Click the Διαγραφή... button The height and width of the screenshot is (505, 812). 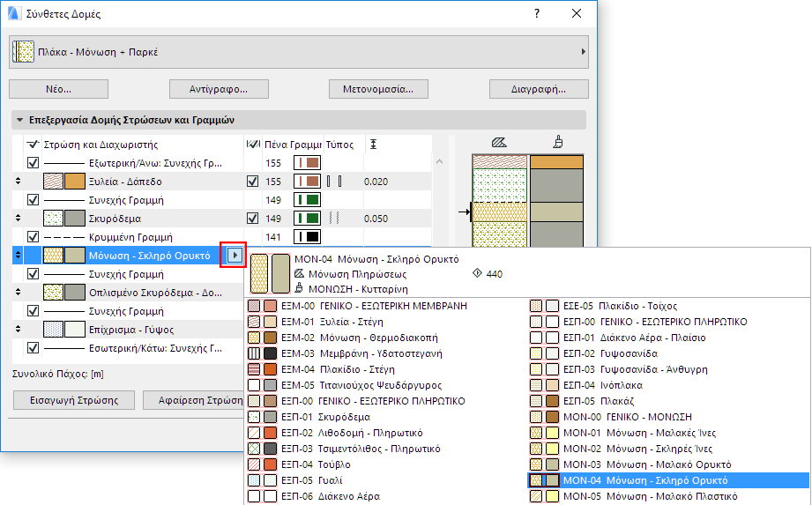(x=539, y=89)
